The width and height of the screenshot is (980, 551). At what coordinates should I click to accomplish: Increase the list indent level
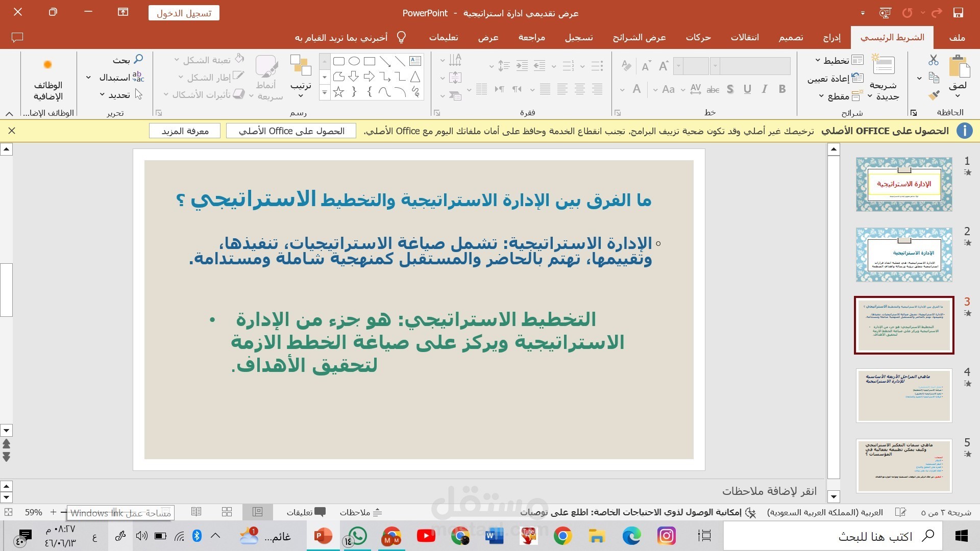click(x=522, y=66)
